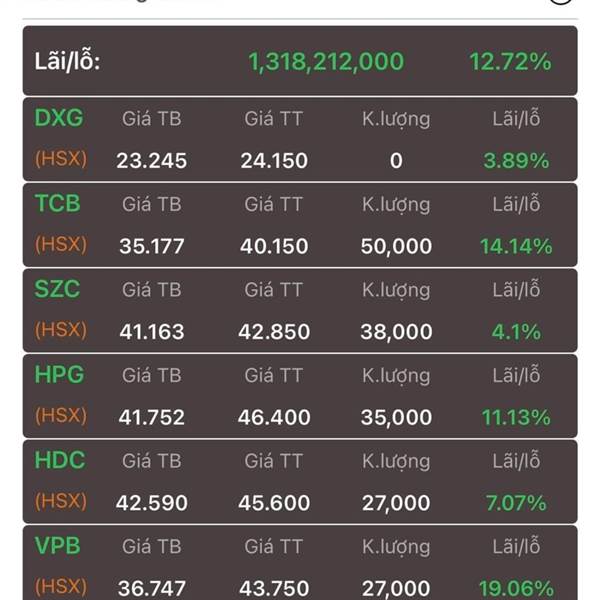Open the HDC stock ticker
This screenshot has height=600, width=600.
[60, 460]
